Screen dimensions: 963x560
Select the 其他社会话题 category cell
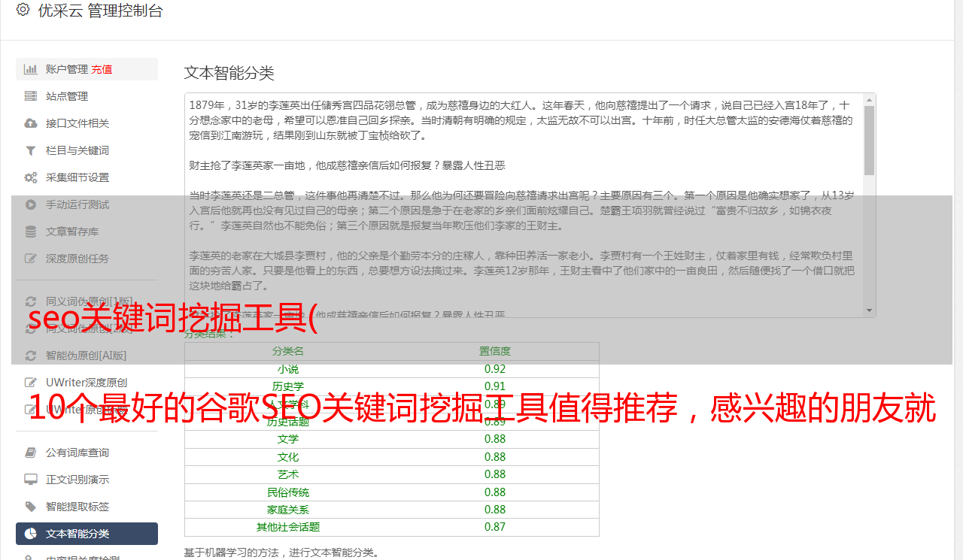288,527
